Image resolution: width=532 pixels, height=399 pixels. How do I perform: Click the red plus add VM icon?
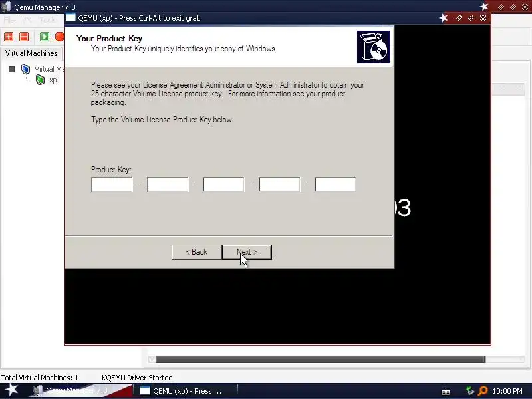(x=9, y=37)
